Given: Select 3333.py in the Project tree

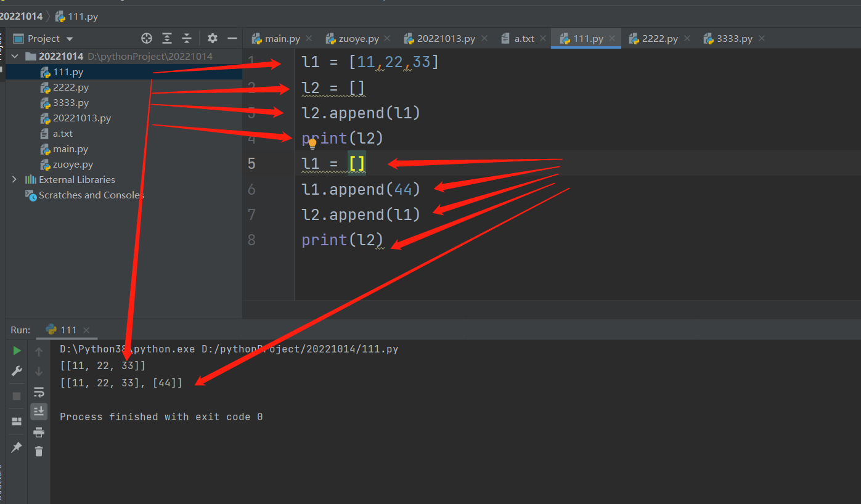Looking at the screenshot, I should tap(70, 103).
